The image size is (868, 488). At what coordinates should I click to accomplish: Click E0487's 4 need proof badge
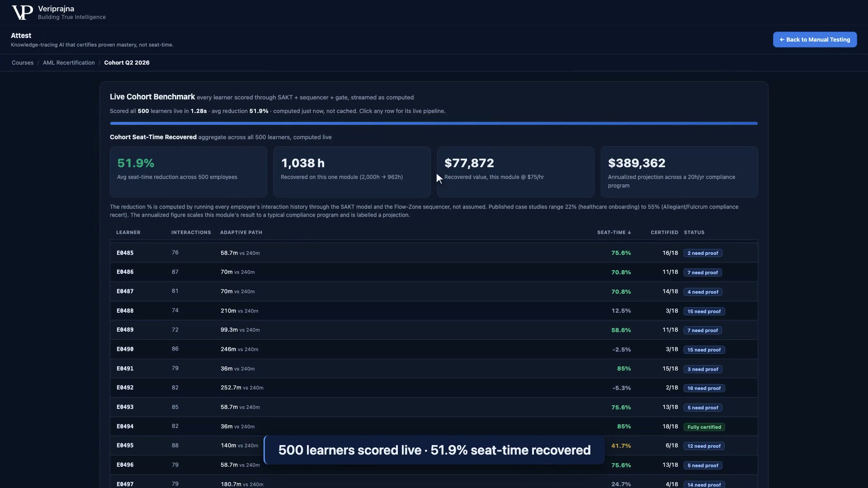(703, 292)
